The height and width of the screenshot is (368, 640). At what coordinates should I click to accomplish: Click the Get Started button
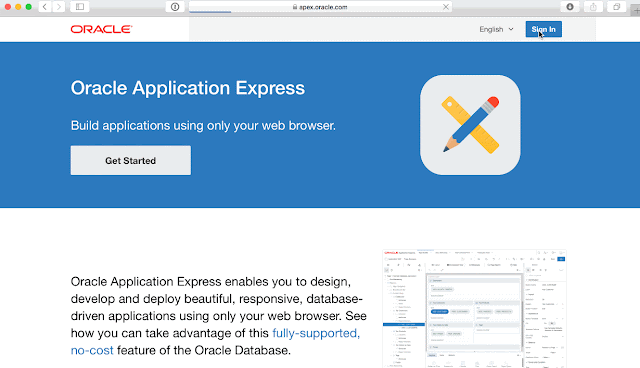pyautogui.click(x=131, y=160)
